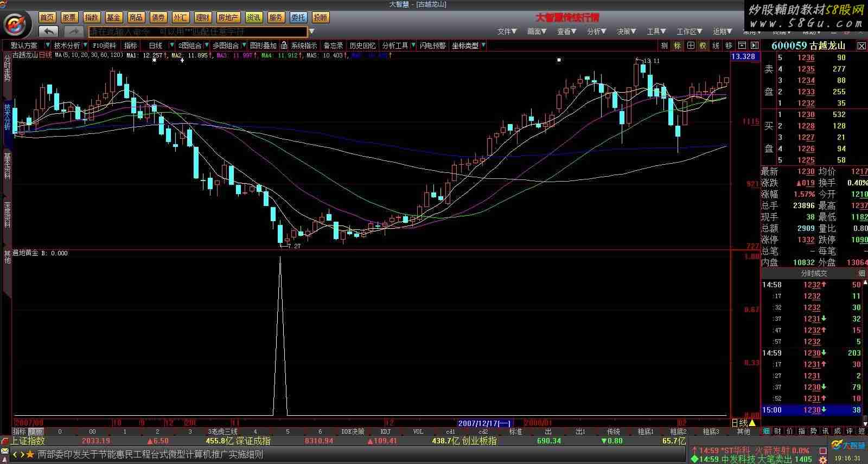Image resolution: width=868 pixels, height=464 pixels.
Task: Click the 系统指示 toolbar item
Action: (x=304, y=46)
